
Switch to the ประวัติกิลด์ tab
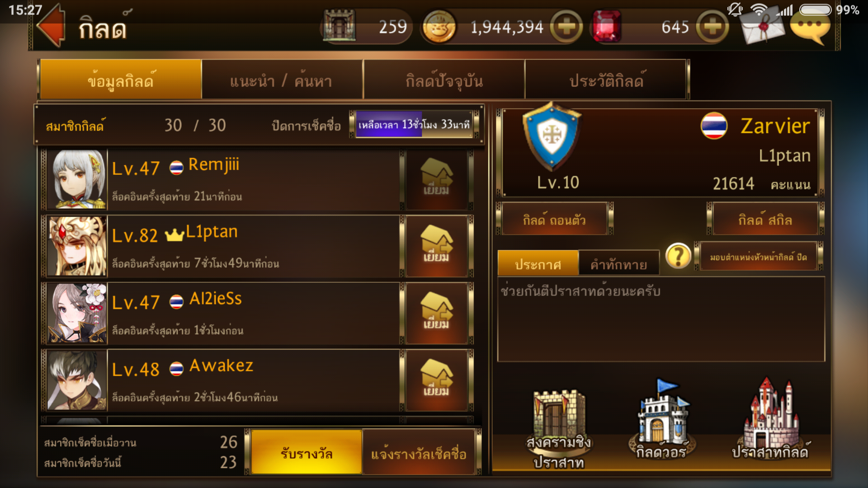pyautogui.click(x=606, y=80)
